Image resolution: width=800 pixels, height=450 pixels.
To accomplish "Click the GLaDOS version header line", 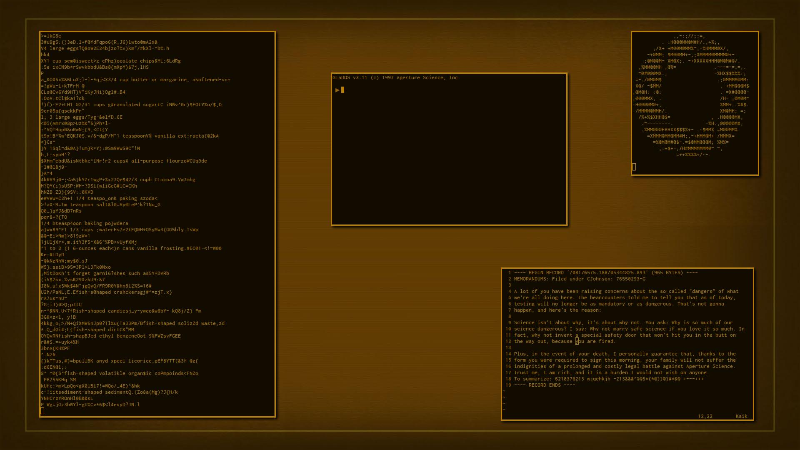I will (x=396, y=78).
